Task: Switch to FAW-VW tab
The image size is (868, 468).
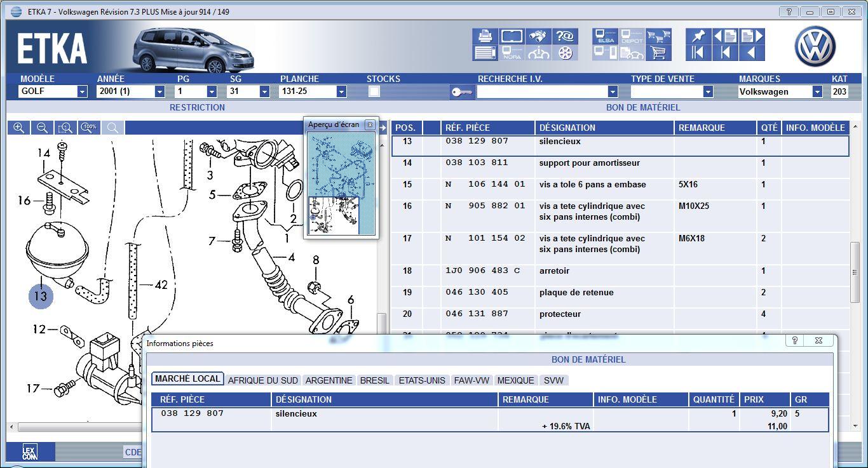Action: [x=471, y=380]
